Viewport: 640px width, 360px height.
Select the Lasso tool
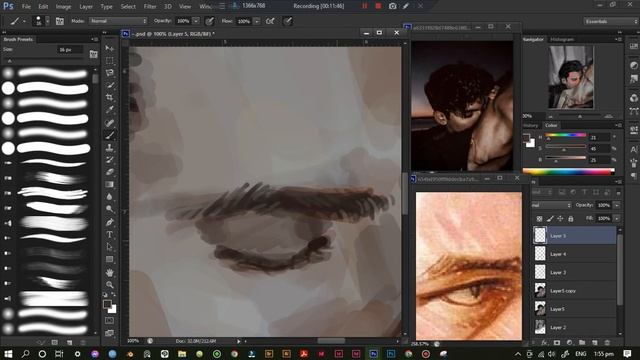109,73
